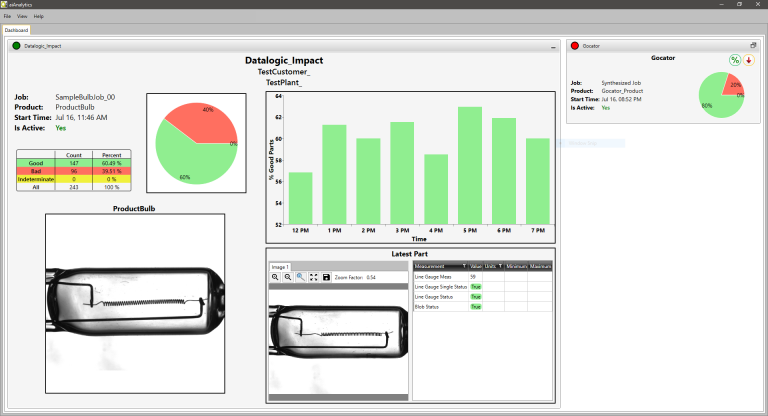Click the fit-to-screen expand icon
The height and width of the screenshot is (416, 768).
point(313,277)
